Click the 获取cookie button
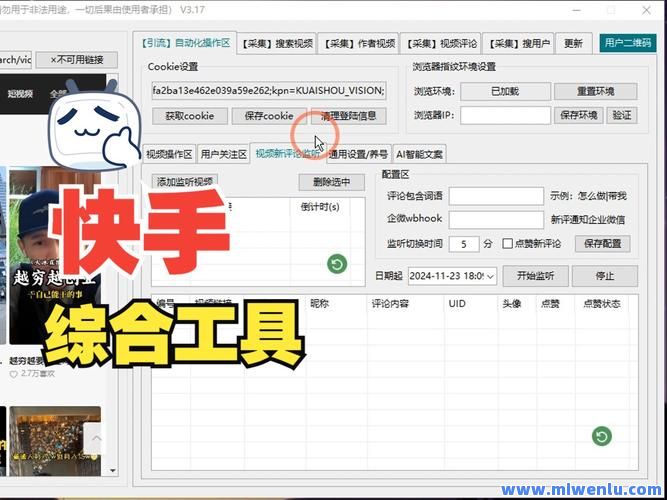Viewport: 667px width, 500px height. click(189, 116)
